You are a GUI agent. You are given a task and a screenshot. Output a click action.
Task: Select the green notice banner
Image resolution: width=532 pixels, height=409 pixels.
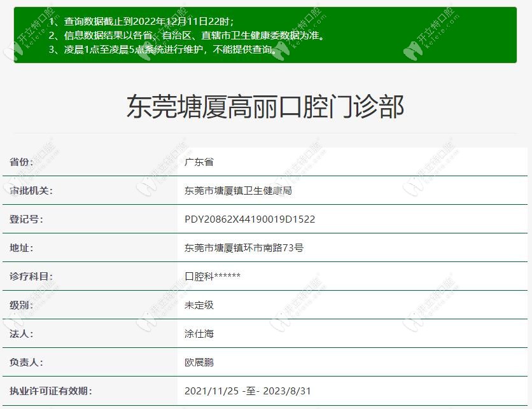click(266, 35)
